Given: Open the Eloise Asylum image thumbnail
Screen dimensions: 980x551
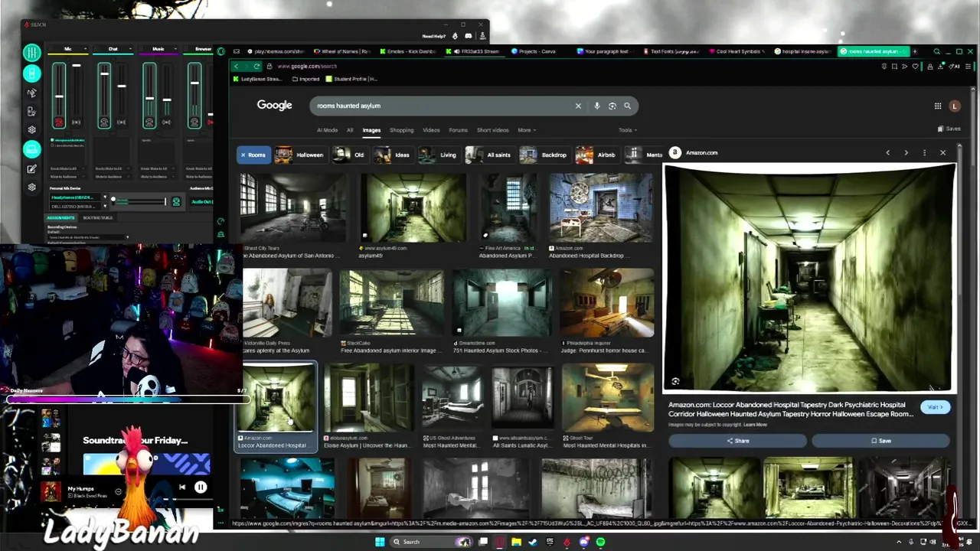Looking at the screenshot, I should pos(368,398).
